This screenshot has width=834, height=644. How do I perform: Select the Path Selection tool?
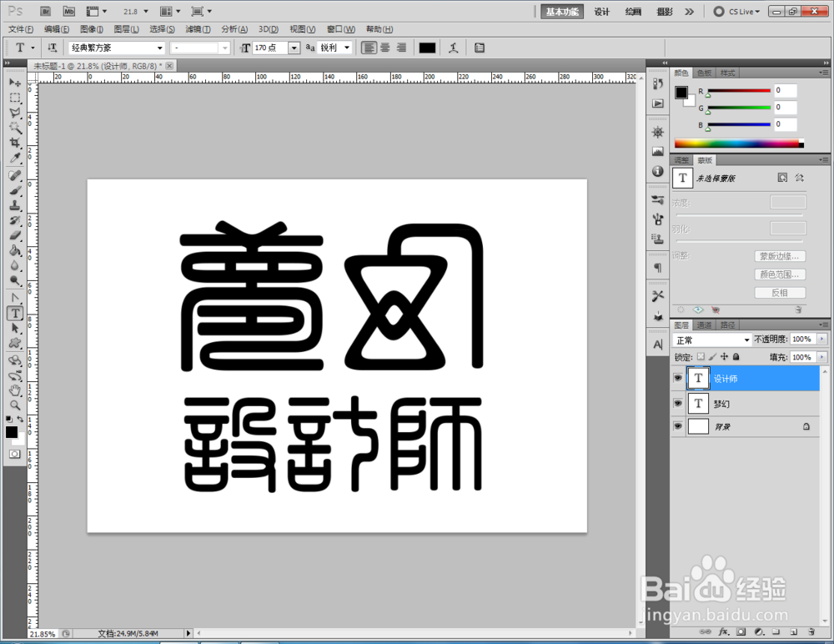point(15,329)
